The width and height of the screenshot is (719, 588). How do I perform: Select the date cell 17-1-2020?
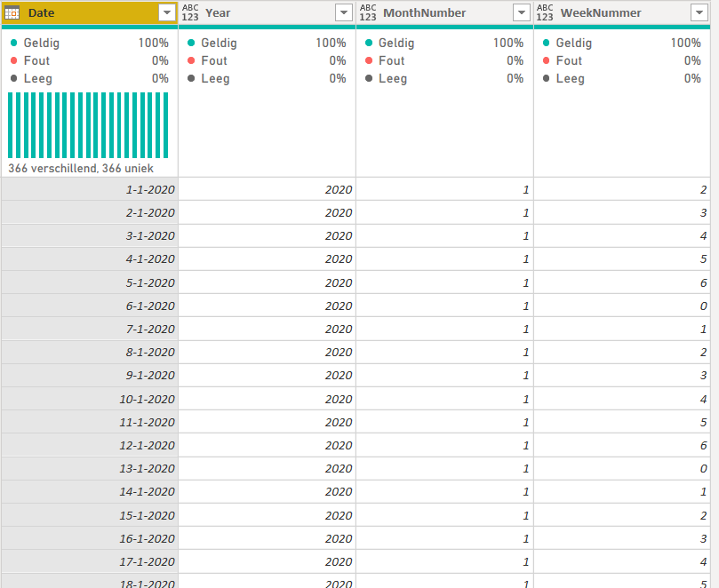click(x=90, y=561)
